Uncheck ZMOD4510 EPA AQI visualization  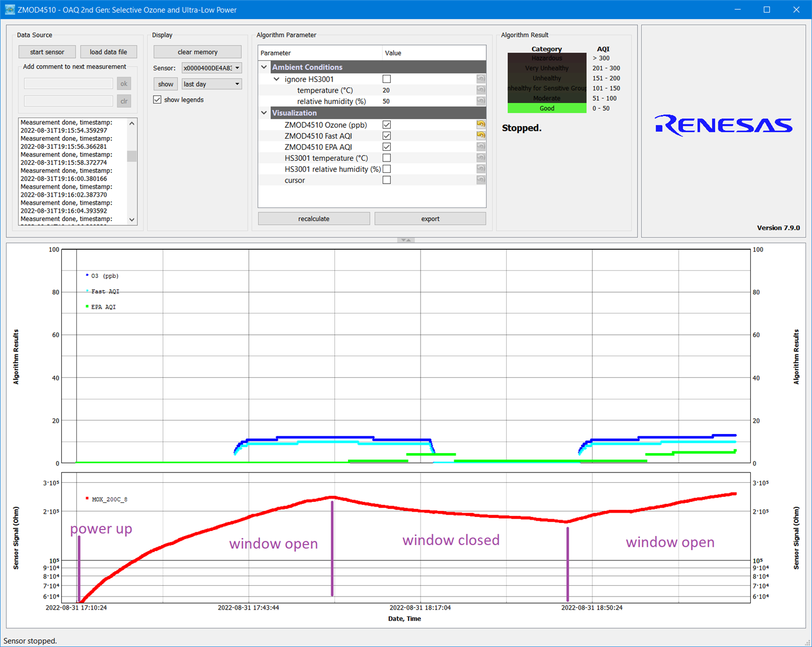pos(386,147)
